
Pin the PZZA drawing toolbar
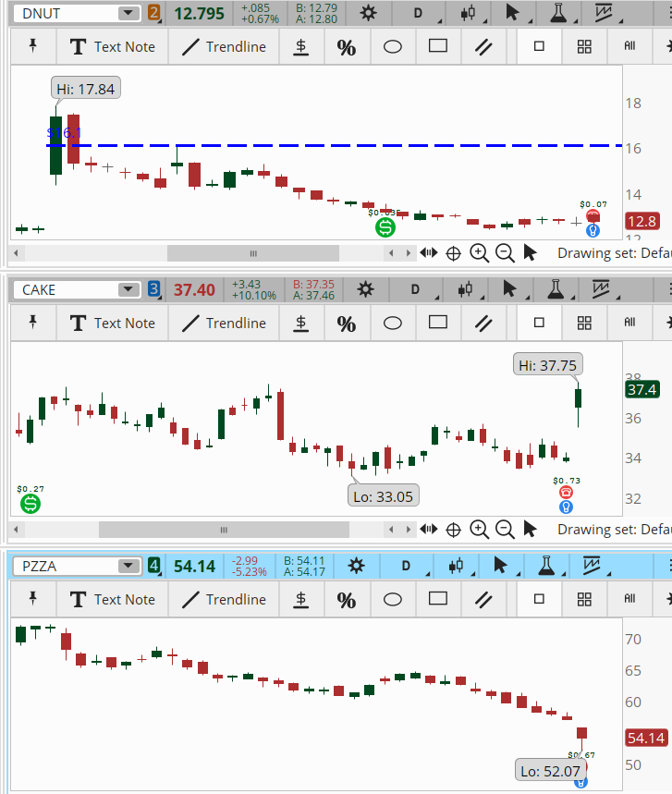pyautogui.click(x=33, y=599)
